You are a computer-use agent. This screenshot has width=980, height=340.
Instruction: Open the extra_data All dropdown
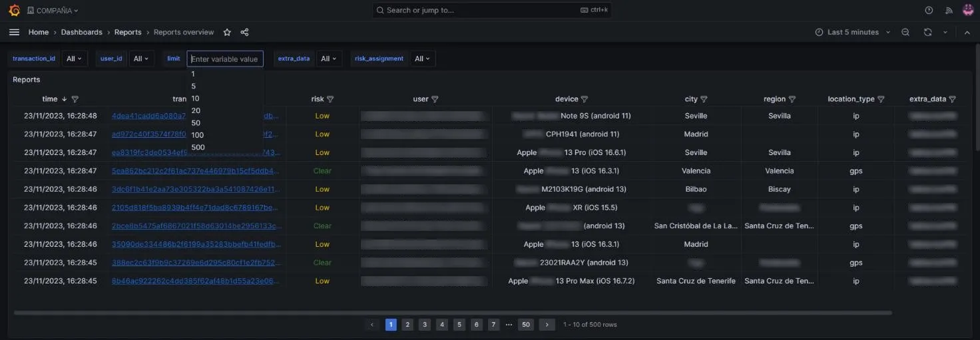pos(329,59)
